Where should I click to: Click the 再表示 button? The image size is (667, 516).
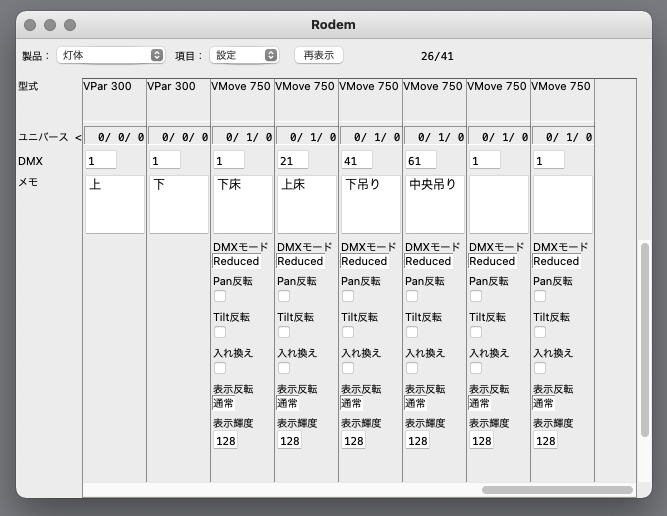coord(319,55)
